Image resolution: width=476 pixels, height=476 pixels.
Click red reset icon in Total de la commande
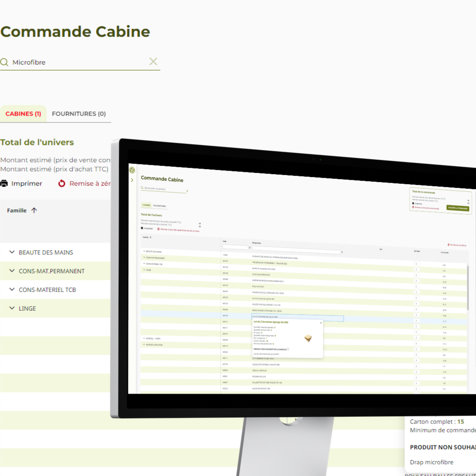pos(413,207)
